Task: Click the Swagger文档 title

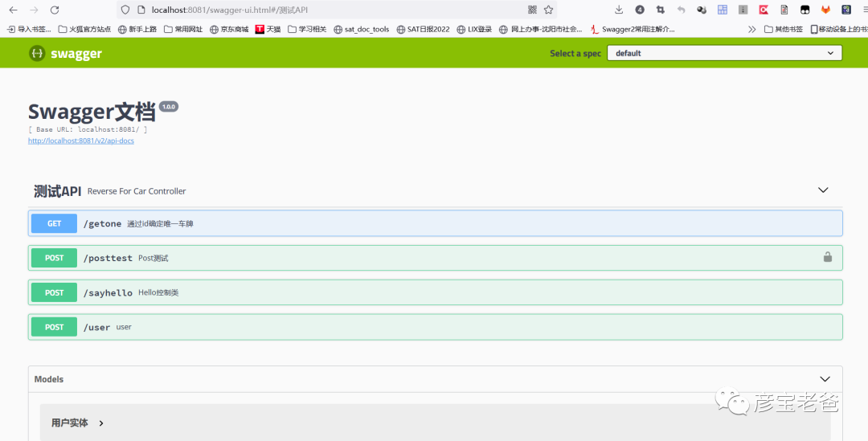Action: coord(92,112)
